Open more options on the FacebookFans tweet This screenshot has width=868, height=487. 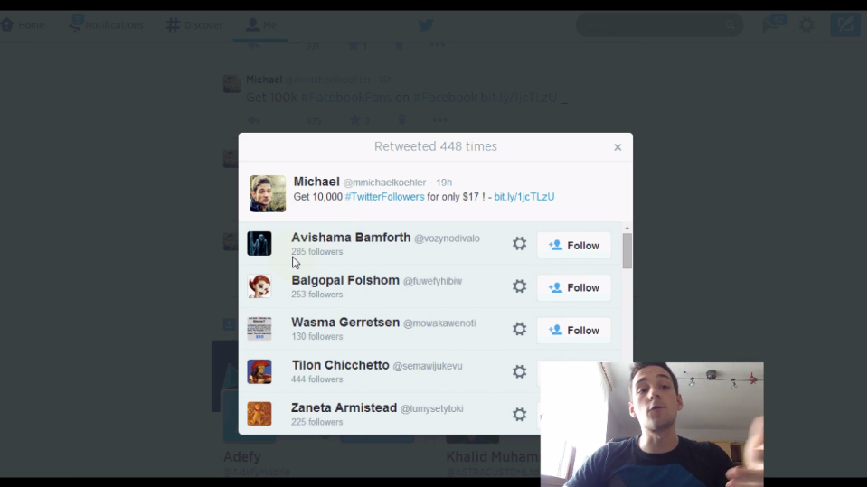pos(439,120)
